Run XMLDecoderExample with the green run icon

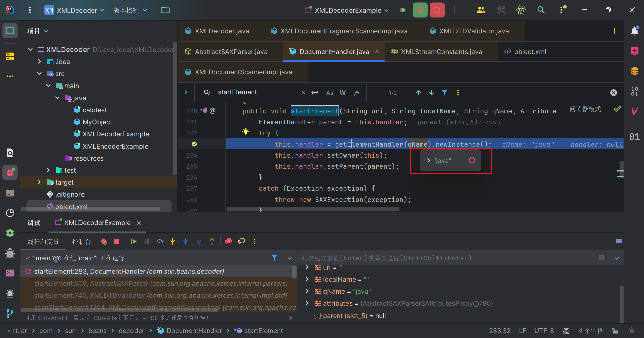tap(403, 10)
